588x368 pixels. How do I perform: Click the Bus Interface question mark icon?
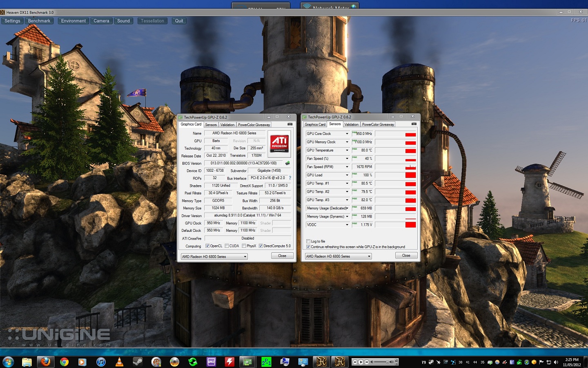(x=290, y=178)
